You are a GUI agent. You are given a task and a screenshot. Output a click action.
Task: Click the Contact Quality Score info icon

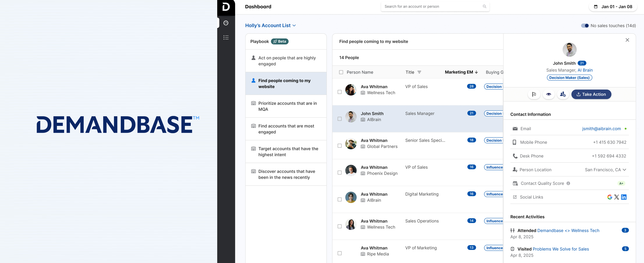568,183
